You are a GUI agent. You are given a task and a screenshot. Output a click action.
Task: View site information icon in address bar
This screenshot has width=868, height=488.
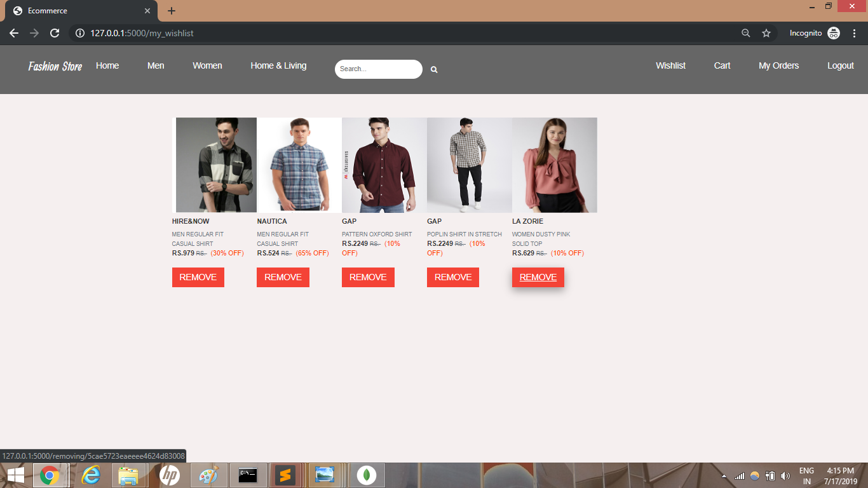80,33
